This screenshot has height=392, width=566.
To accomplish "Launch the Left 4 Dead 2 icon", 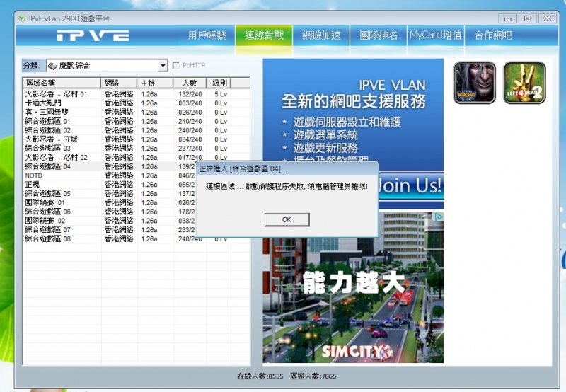I will coord(524,83).
